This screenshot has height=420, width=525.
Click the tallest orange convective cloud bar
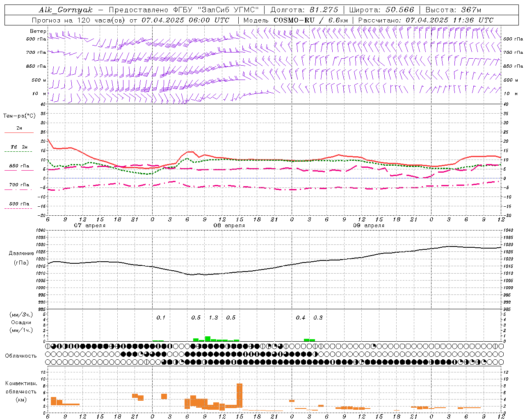click(x=240, y=396)
